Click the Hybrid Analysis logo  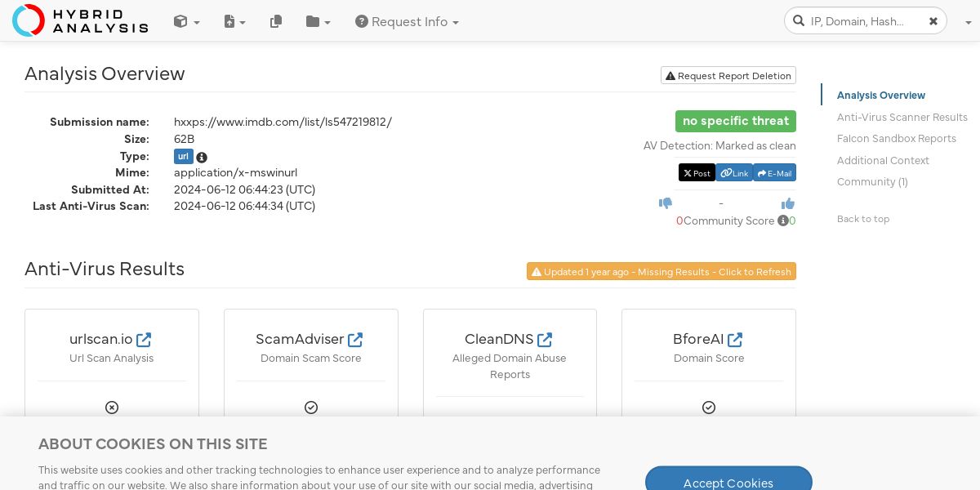tap(80, 20)
